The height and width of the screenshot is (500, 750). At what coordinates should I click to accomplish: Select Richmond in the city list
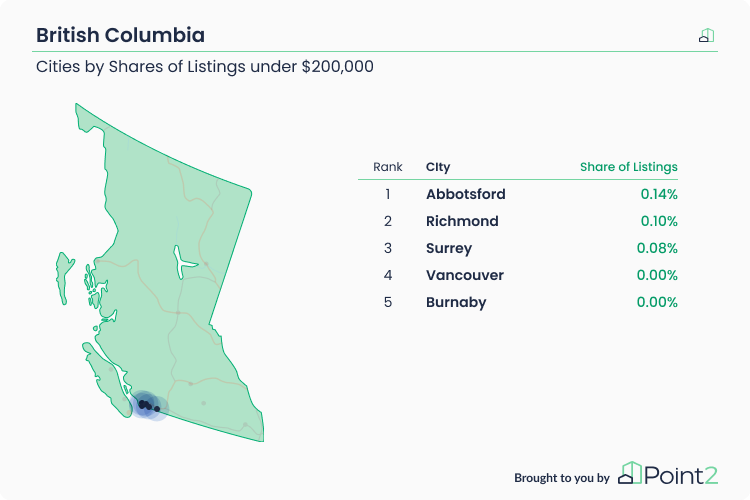[462, 221]
